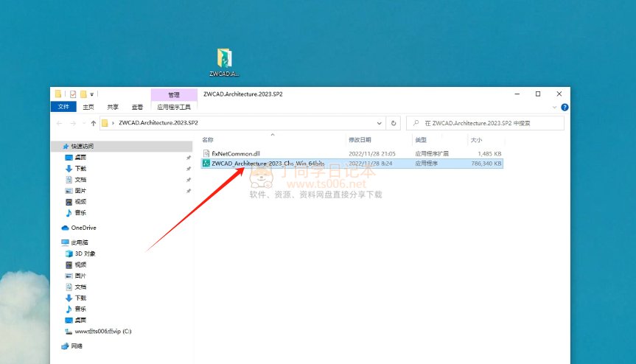Image resolution: width=636 pixels, height=364 pixels.
Task: Sort files by 修改日期 column header
Action: (x=360, y=139)
